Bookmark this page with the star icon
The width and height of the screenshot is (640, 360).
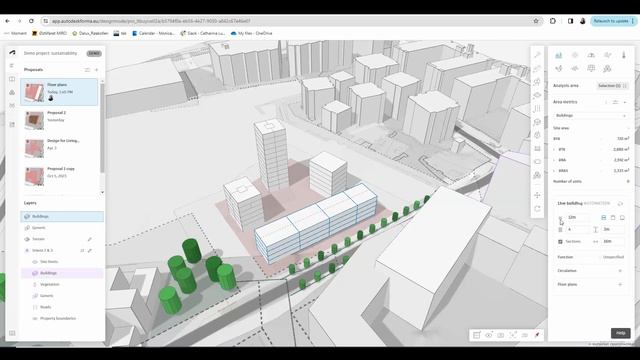point(536,21)
